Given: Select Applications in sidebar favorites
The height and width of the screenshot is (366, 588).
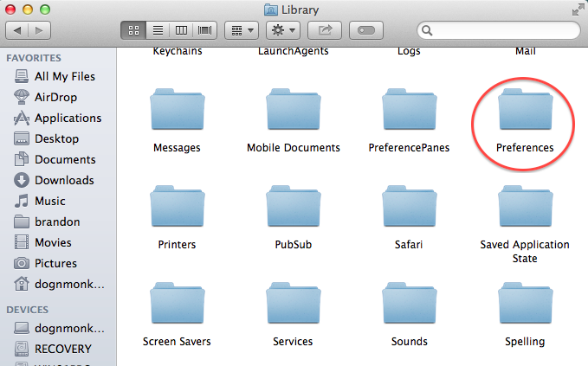Looking at the screenshot, I should tap(68, 118).
